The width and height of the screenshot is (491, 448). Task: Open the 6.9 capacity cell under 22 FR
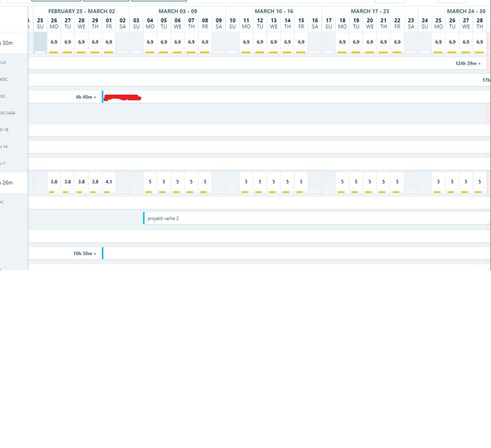coord(397,43)
